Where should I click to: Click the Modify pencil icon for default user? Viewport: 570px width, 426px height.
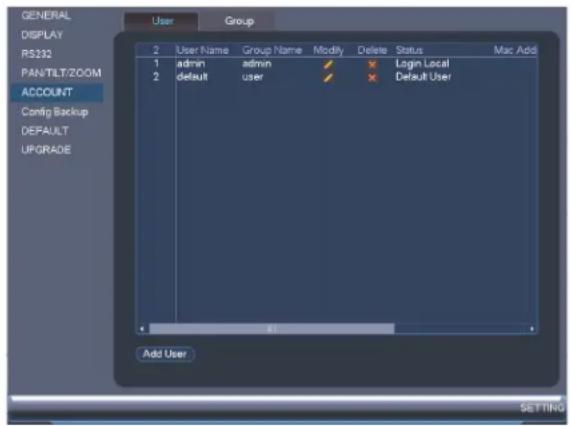pos(328,77)
